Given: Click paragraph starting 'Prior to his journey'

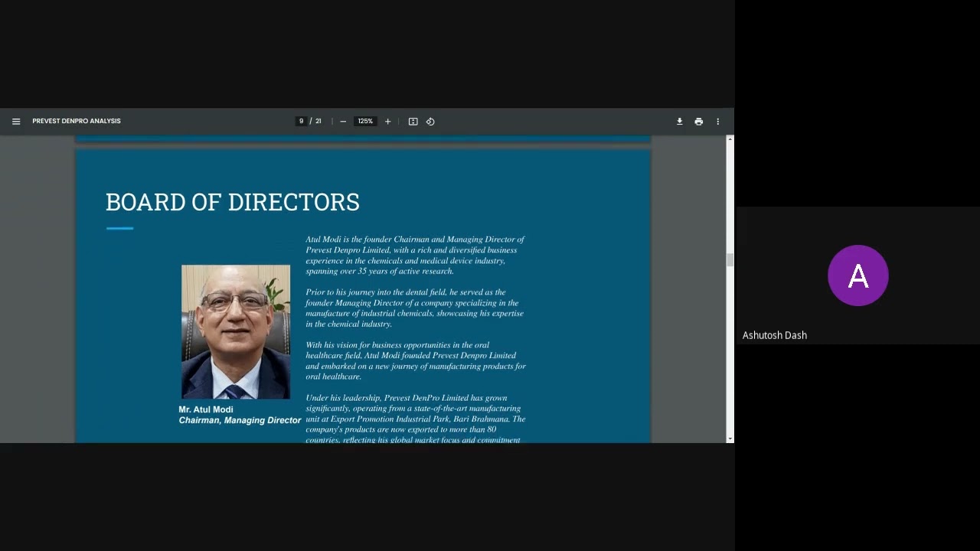Looking at the screenshot, I should (415, 308).
